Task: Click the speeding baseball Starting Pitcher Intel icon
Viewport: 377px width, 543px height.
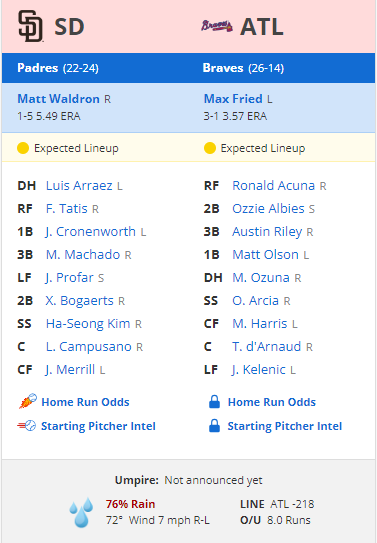Action: coord(27,426)
